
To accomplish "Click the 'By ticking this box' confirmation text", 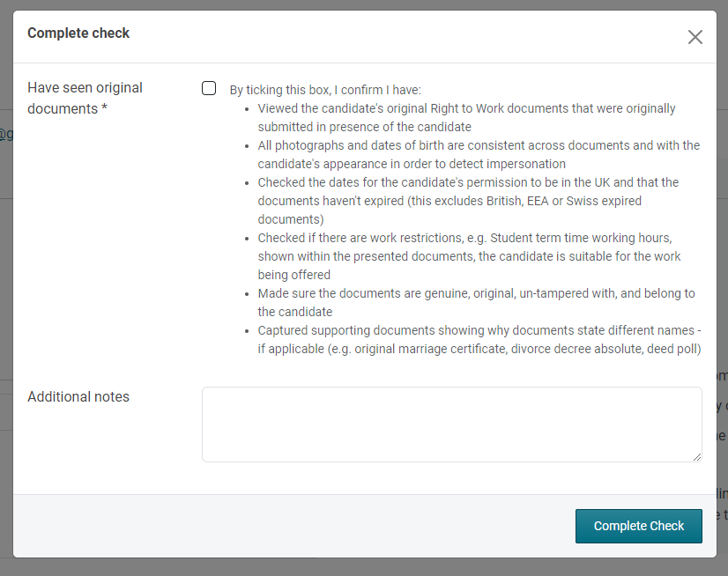I will [325, 90].
